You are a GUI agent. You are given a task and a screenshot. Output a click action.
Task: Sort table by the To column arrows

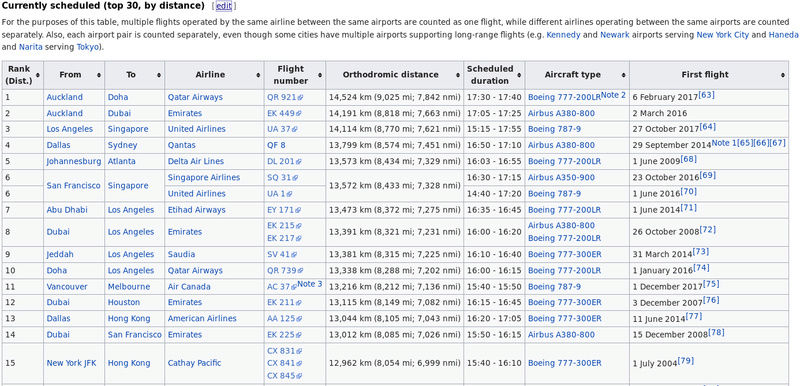pos(159,75)
